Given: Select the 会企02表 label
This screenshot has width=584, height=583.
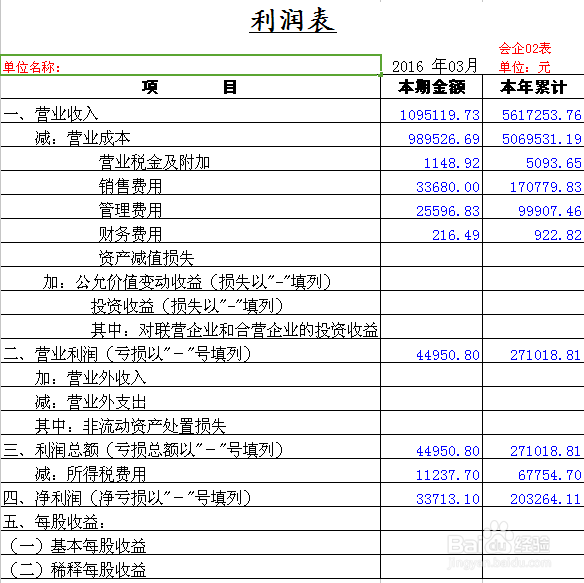Looking at the screenshot, I should click(524, 48).
